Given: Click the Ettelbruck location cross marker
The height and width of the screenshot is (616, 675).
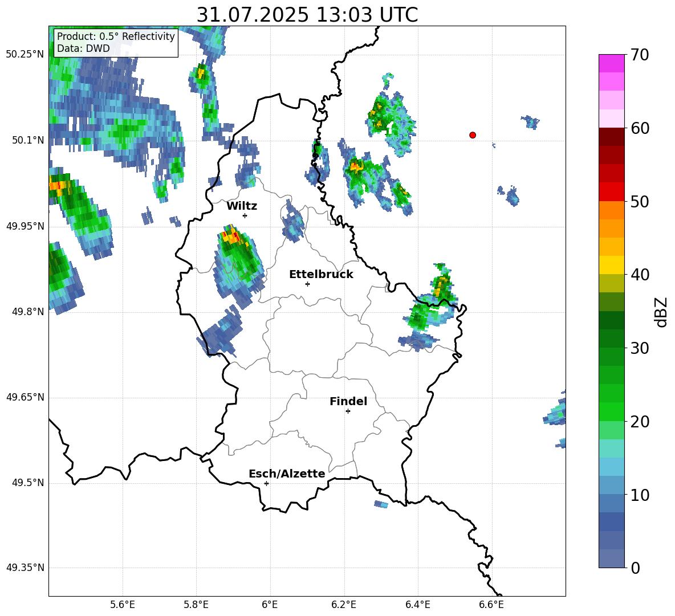Looking at the screenshot, I should click(307, 284).
